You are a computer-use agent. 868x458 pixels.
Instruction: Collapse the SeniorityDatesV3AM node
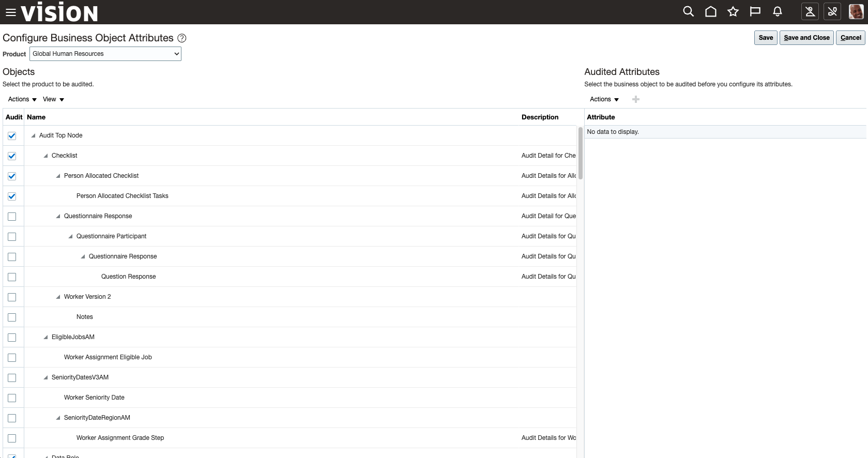coord(45,377)
